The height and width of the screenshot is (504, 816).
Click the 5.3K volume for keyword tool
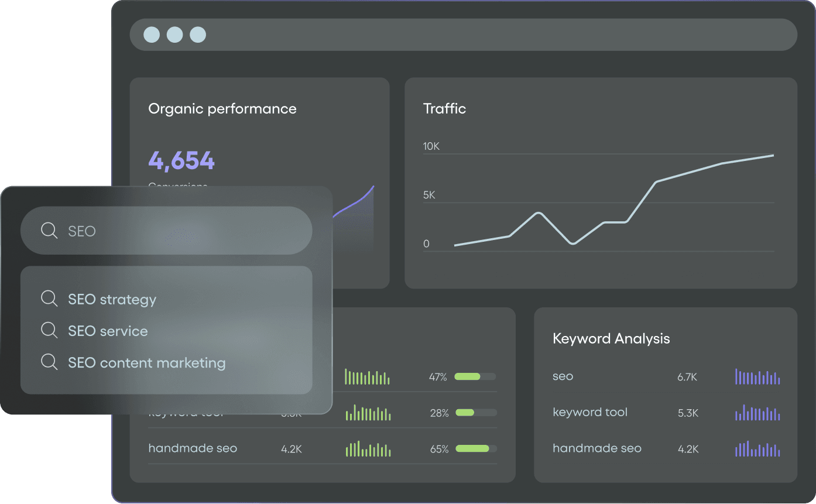coord(688,413)
